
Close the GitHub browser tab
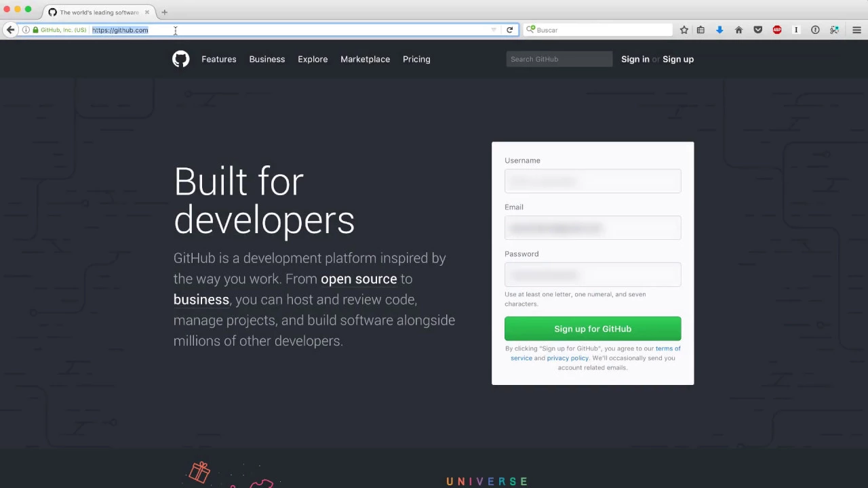point(146,12)
